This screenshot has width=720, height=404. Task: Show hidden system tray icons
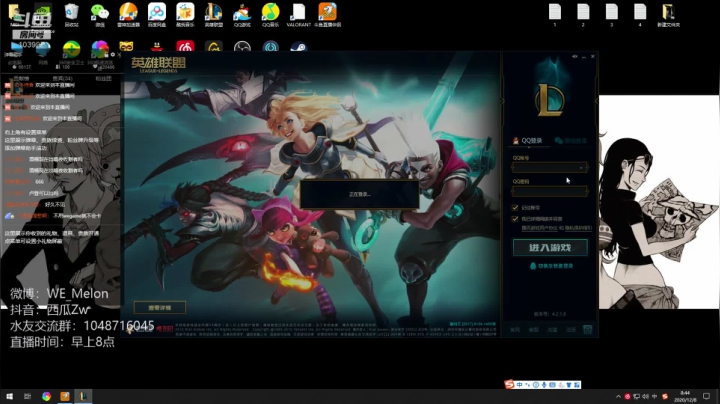click(x=618, y=396)
